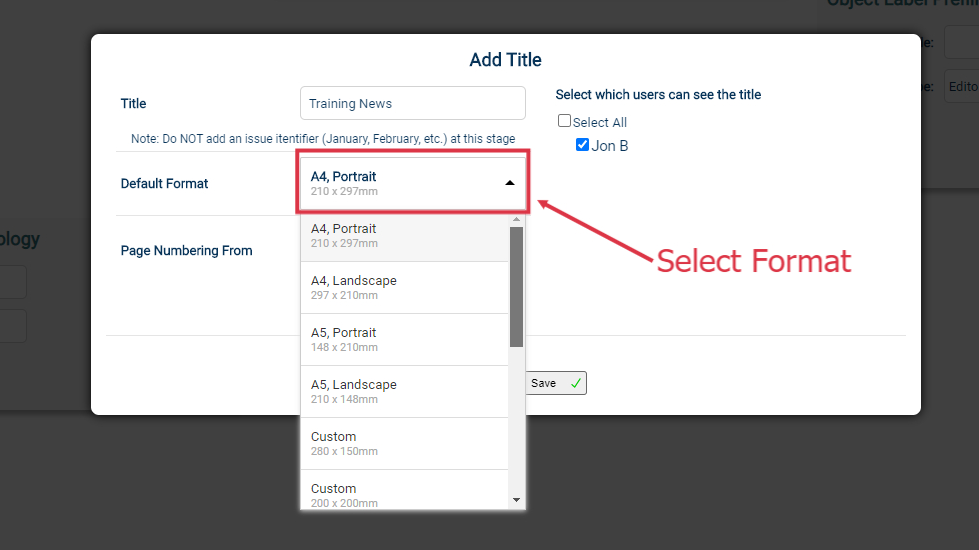Image resolution: width=979 pixels, height=550 pixels.
Task: Choose A4, Landscape format option
Action: (405, 288)
